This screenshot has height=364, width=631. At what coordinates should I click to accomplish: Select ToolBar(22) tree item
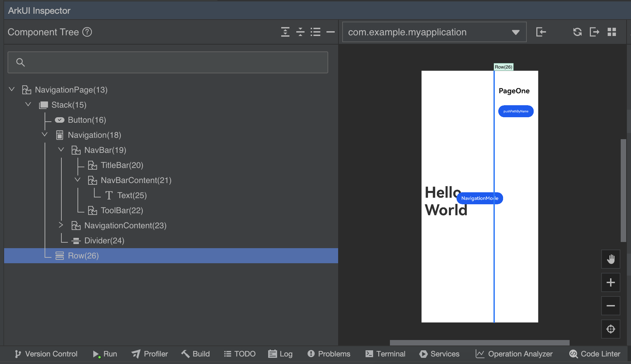[122, 210]
